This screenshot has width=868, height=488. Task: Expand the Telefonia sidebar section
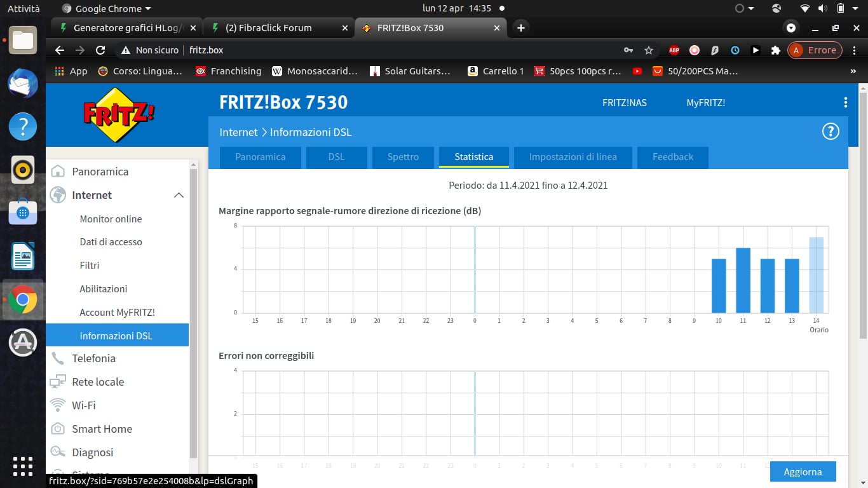click(93, 358)
